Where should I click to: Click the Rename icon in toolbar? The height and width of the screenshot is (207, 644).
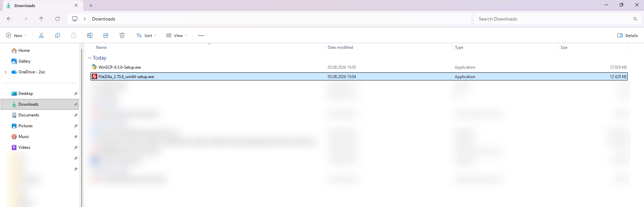click(90, 35)
